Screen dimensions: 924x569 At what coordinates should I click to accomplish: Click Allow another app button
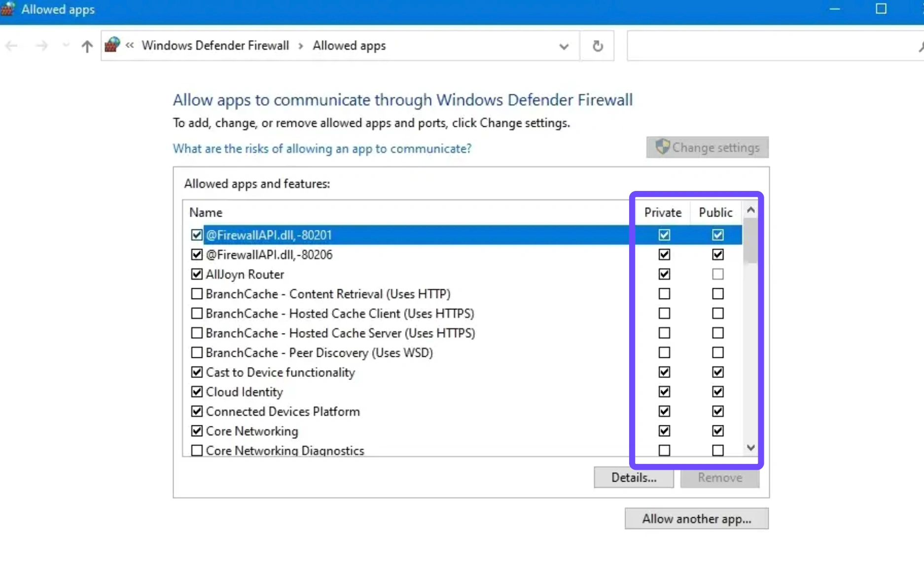click(697, 519)
